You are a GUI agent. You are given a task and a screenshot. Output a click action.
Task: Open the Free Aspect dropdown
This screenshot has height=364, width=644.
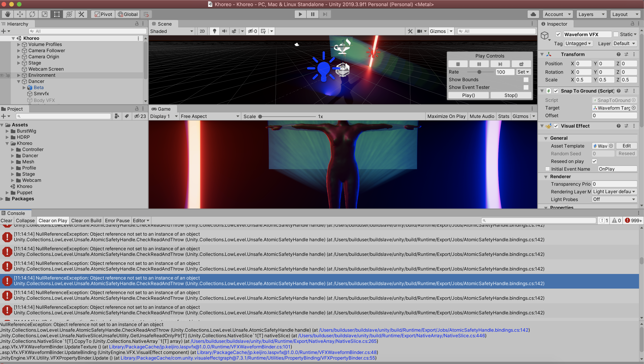(210, 116)
